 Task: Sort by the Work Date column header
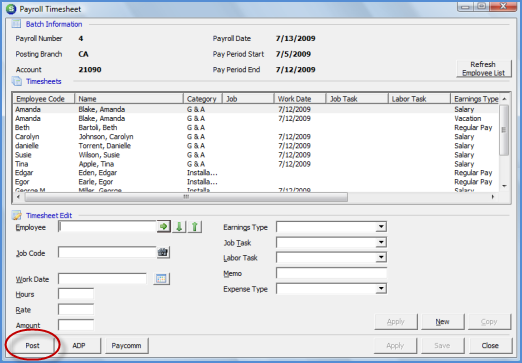pos(300,99)
